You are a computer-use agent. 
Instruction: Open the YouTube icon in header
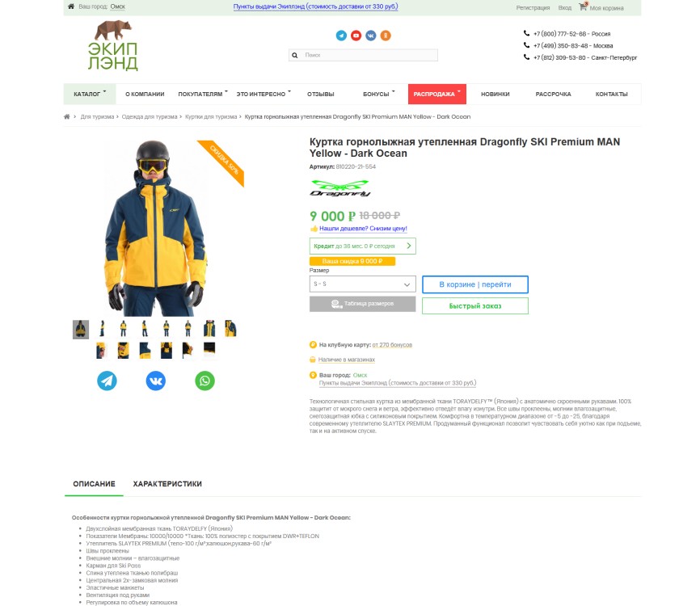coord(356,36)
